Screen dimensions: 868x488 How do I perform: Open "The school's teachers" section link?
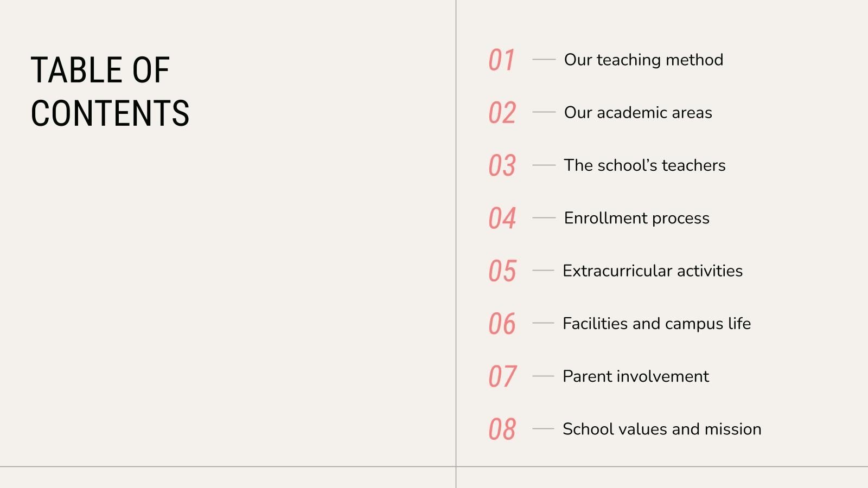click(x=644, y=165)
